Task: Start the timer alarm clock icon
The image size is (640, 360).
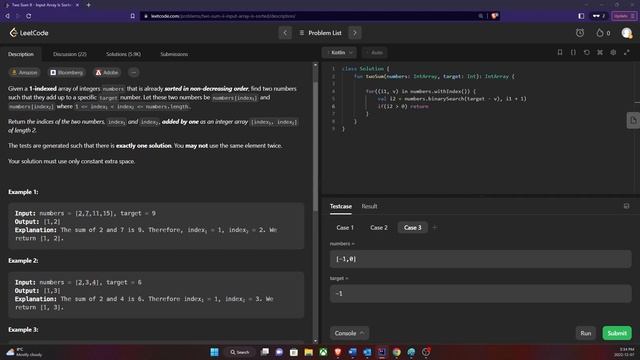Action: [x=580, y=33]
